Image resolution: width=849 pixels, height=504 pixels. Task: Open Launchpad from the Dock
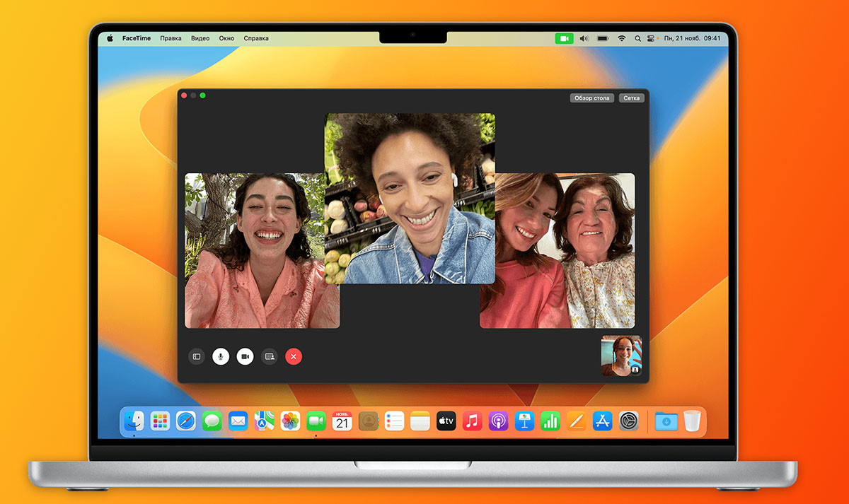(160, 421)
